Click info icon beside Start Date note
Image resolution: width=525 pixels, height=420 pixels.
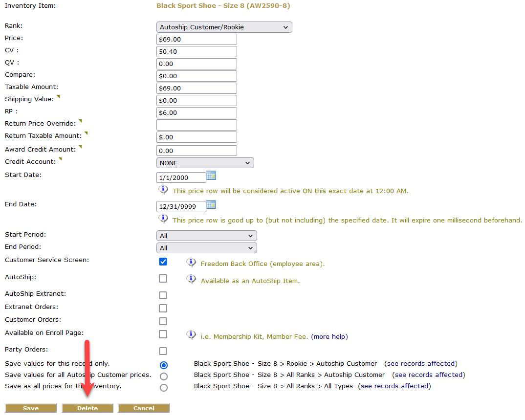tap(163, 190)
